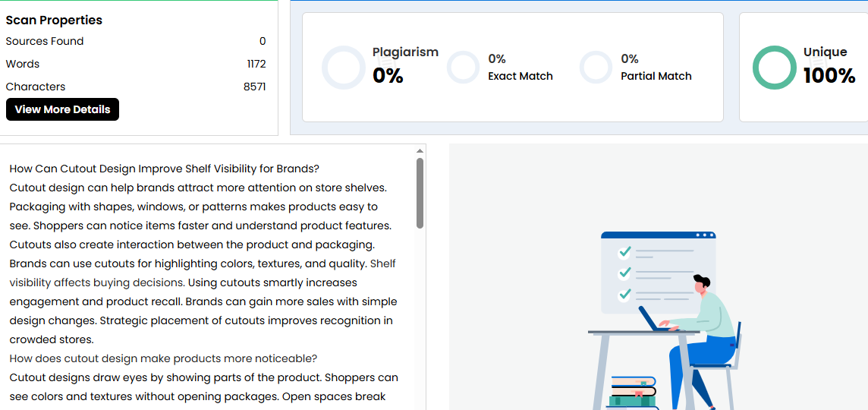Select the Characters count row
The height and width of the screenshot is (410, 868).
(x=136, y=87)
